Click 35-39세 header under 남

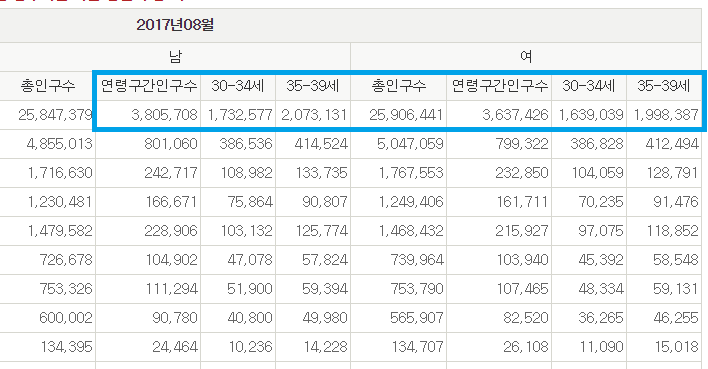313,86
